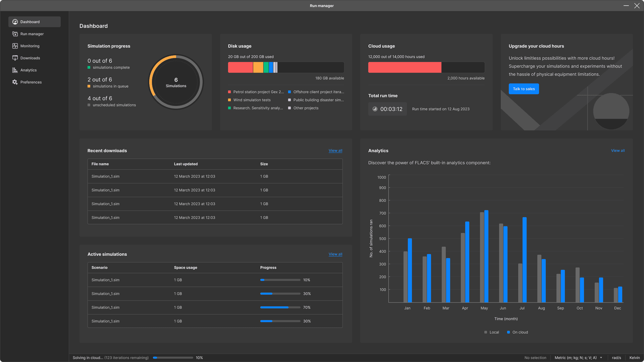Click the stopwatch icon next to run time
The image size is (644, 362).
(375, 109)
